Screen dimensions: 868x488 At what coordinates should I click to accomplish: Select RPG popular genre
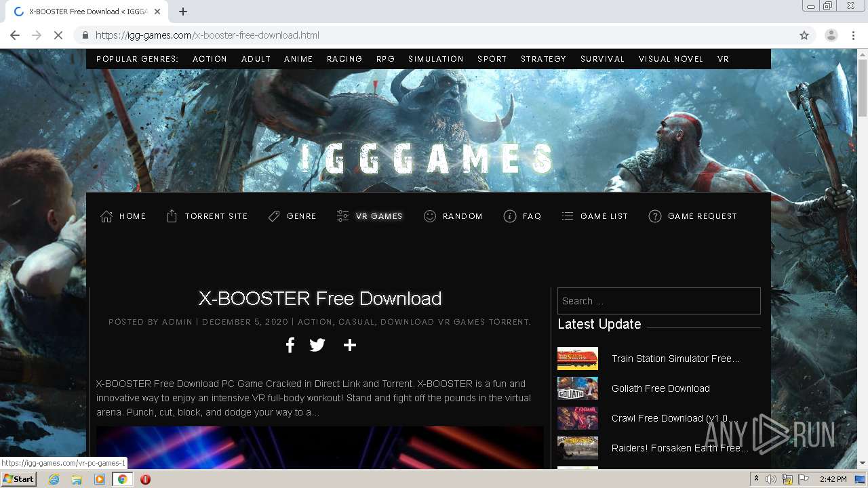click(385, 59)
